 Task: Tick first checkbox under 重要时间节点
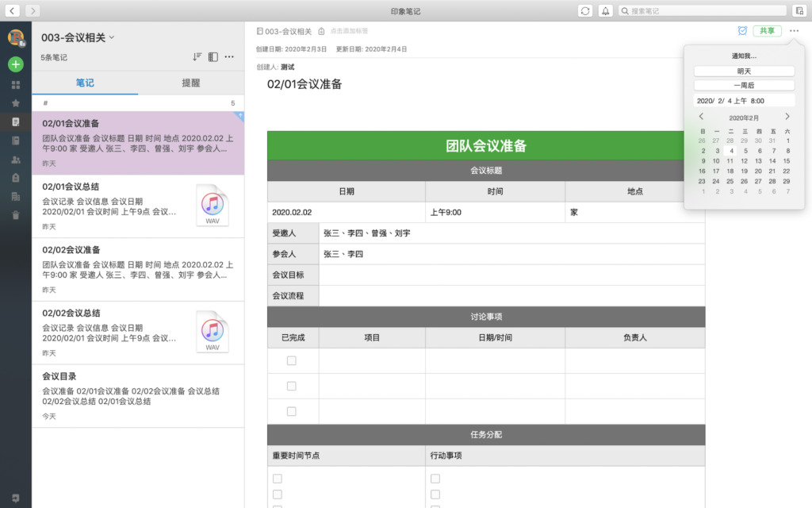278,479
